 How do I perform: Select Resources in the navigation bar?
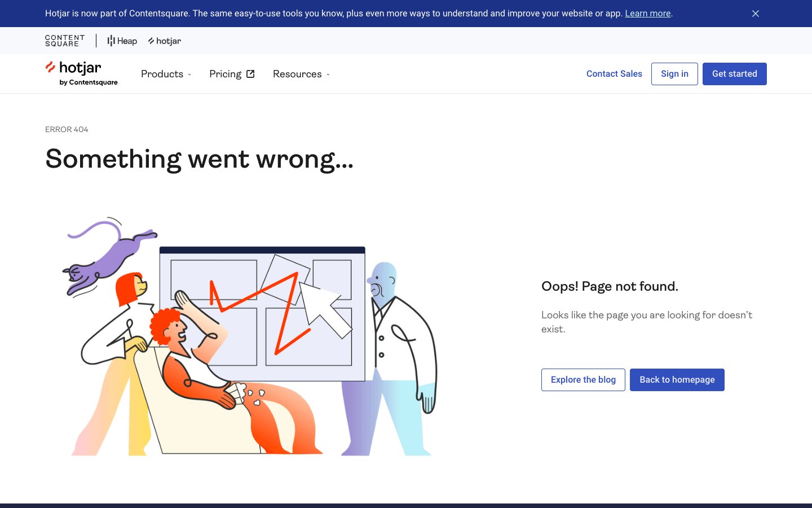(x=297, y=74)
